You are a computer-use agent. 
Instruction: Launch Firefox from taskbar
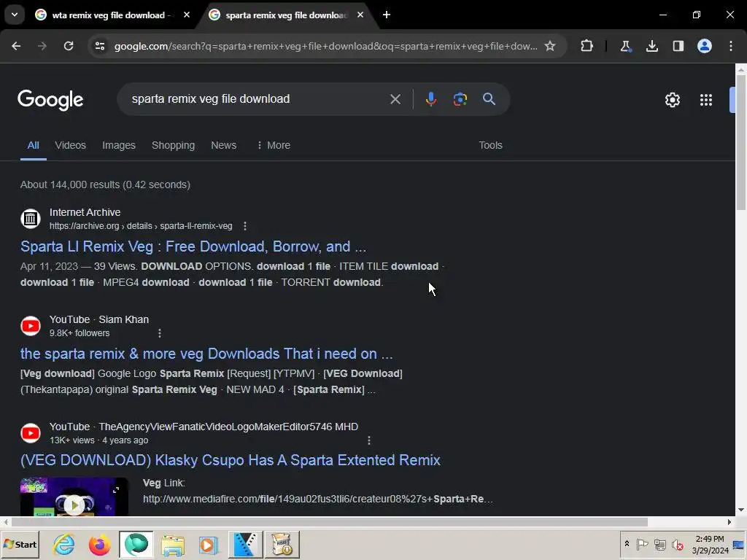tap(99, 544)
